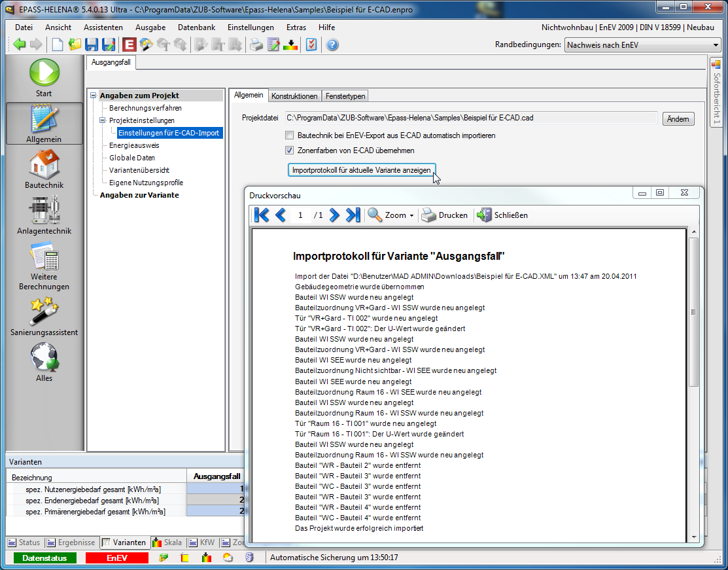Viewport: 728px width, 570px height.
Task: Switch to the Skala bottom tab
Action: pyautogui.click(x=167, y=542)
